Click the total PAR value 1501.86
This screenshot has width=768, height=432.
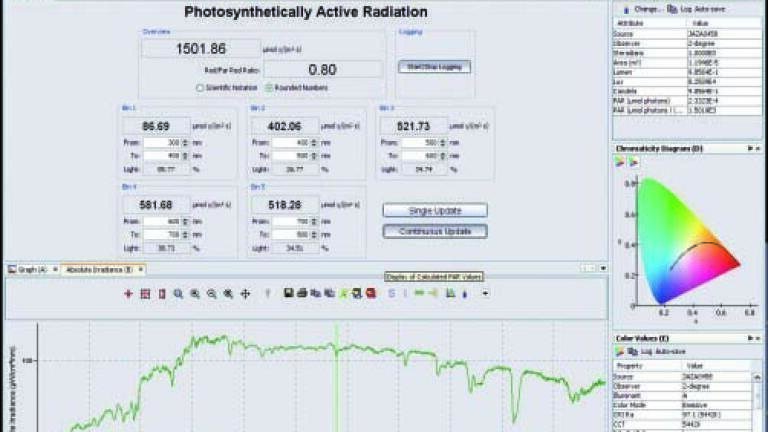201,49
